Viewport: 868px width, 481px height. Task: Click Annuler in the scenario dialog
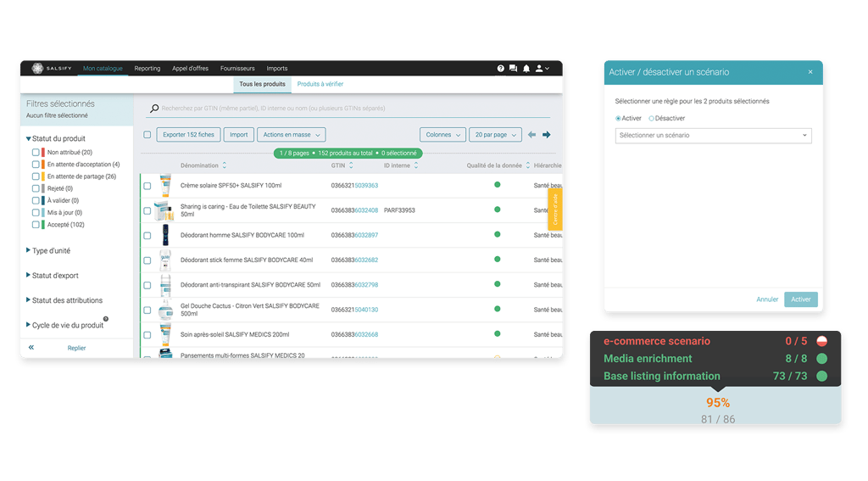pos(767,299)
